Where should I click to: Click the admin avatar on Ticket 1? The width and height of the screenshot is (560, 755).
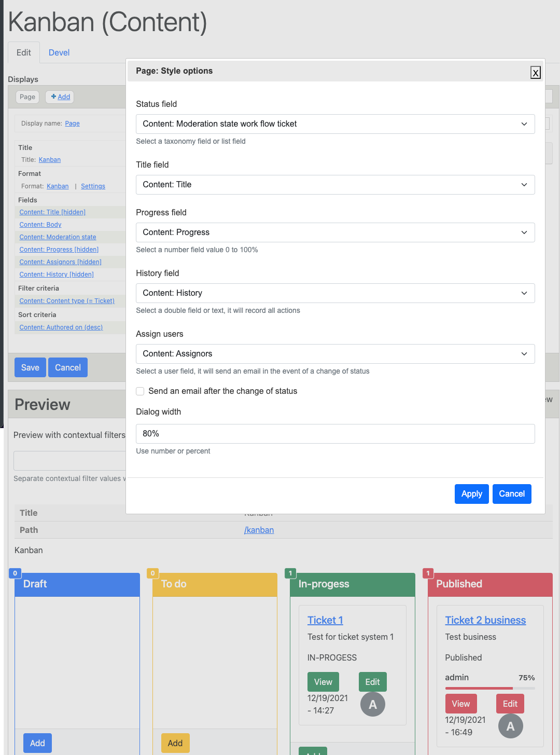tap(372, 705)
